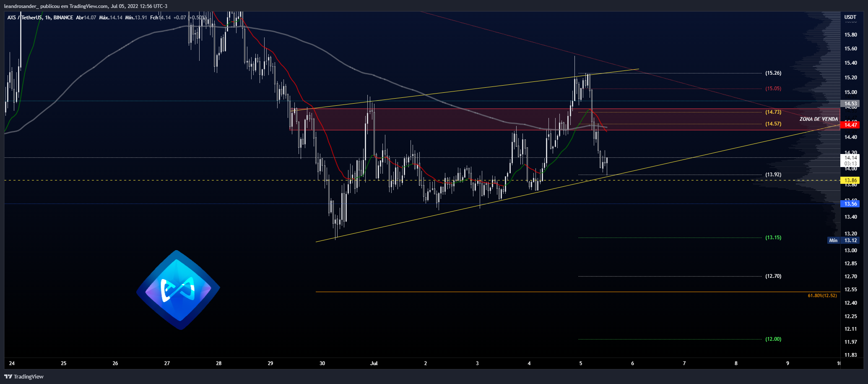Click the Fch 14.14 close value in header
Screen dimensions: 868x384
point(161,18)
